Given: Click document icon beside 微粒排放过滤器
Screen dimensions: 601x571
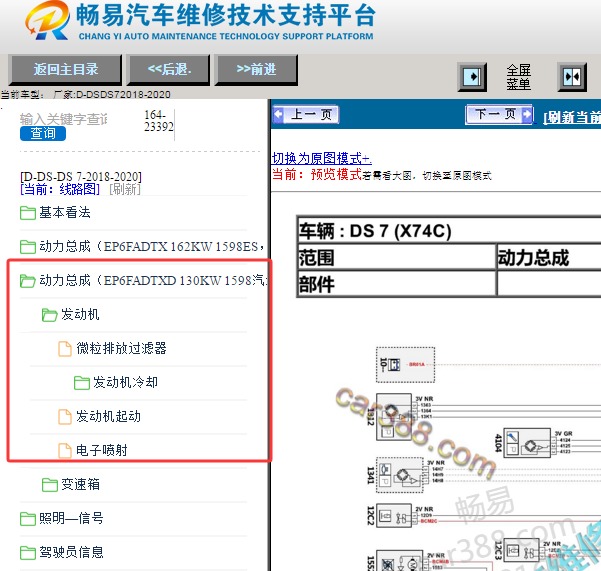Looking at the screenshot, I should (65, 349).
